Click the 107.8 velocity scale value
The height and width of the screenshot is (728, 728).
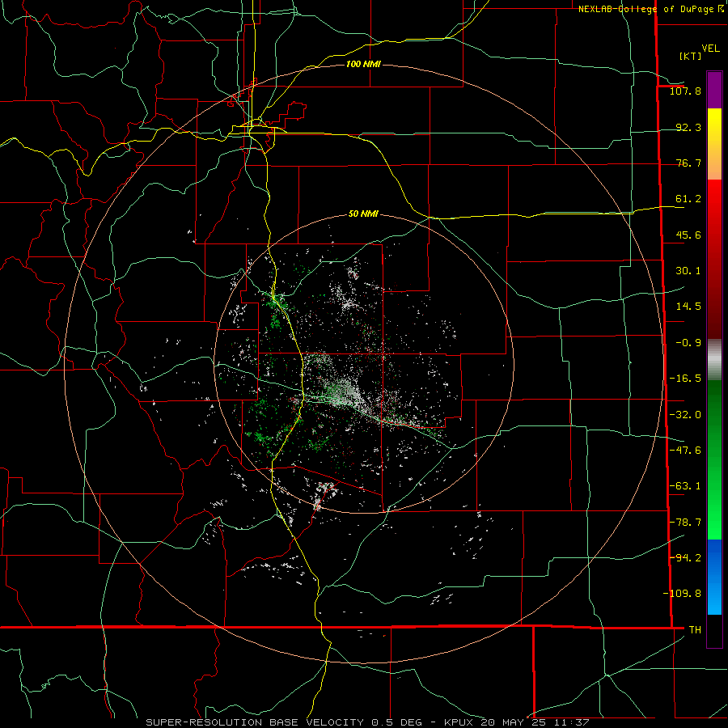click(685, 91)
